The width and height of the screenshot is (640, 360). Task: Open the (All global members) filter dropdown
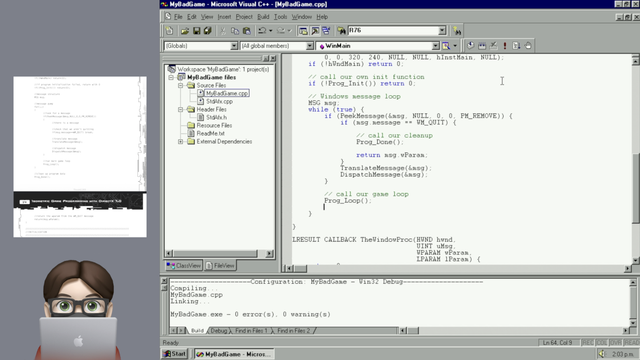pyautogui.click(x=310, y=46)
